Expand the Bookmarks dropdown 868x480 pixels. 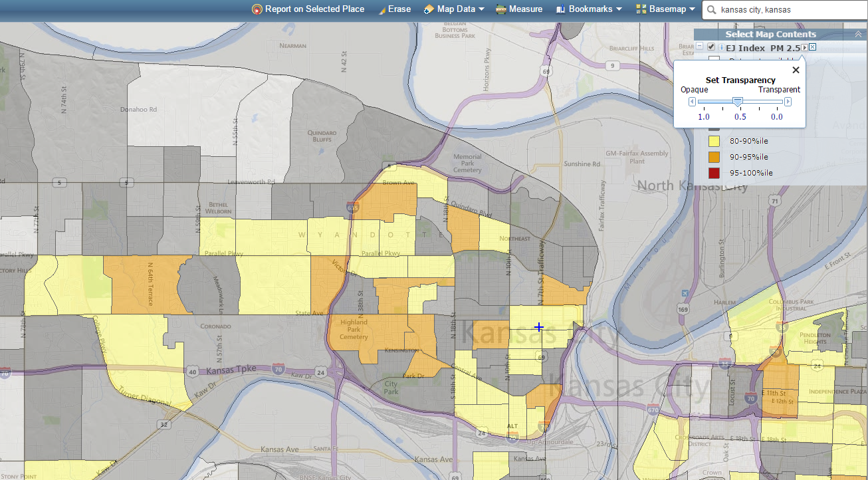[x=589, y=9]
